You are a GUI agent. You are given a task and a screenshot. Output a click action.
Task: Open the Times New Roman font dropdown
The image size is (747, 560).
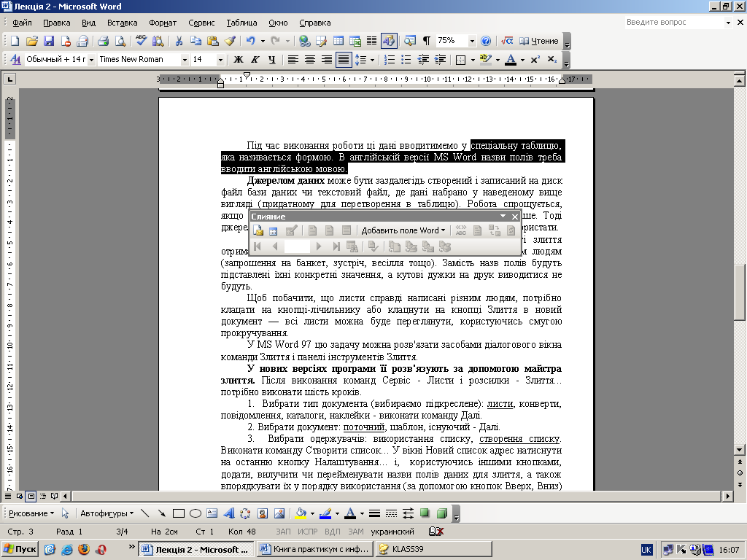(185, 60)
